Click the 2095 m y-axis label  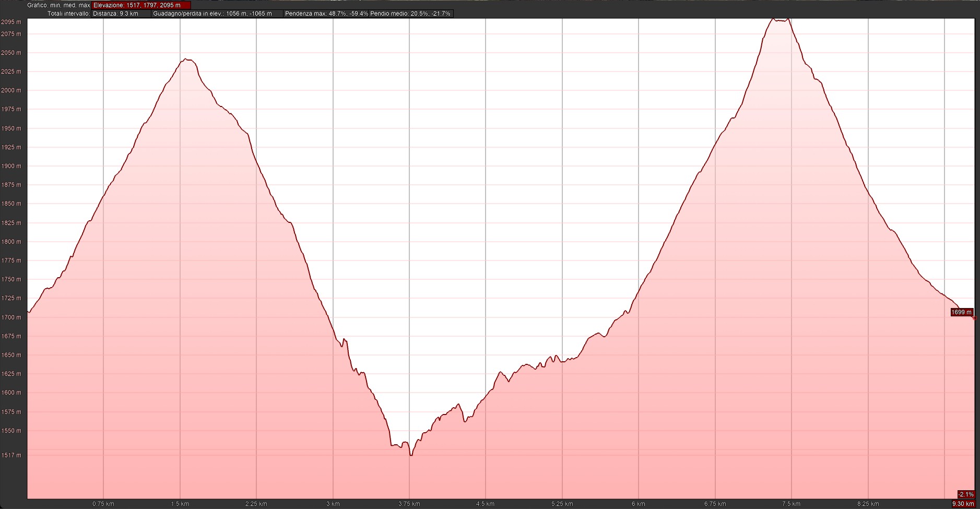pos(11,22)
